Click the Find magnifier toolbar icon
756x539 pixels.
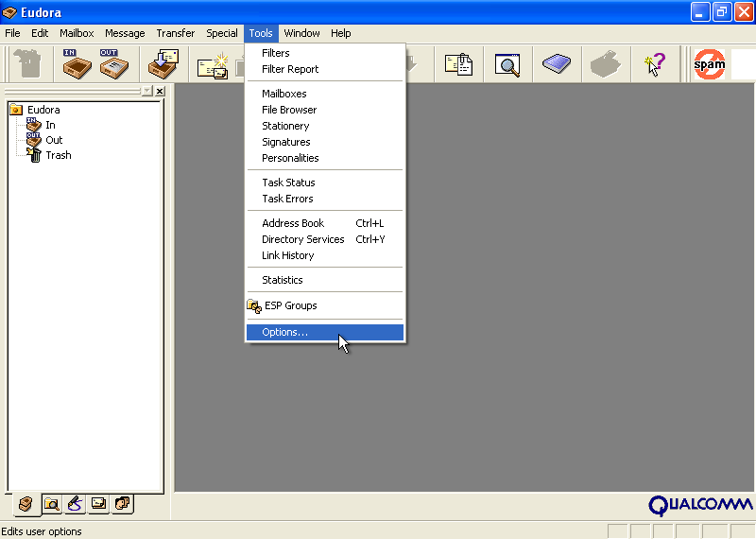pyautogui.click(x=507, y=64)
